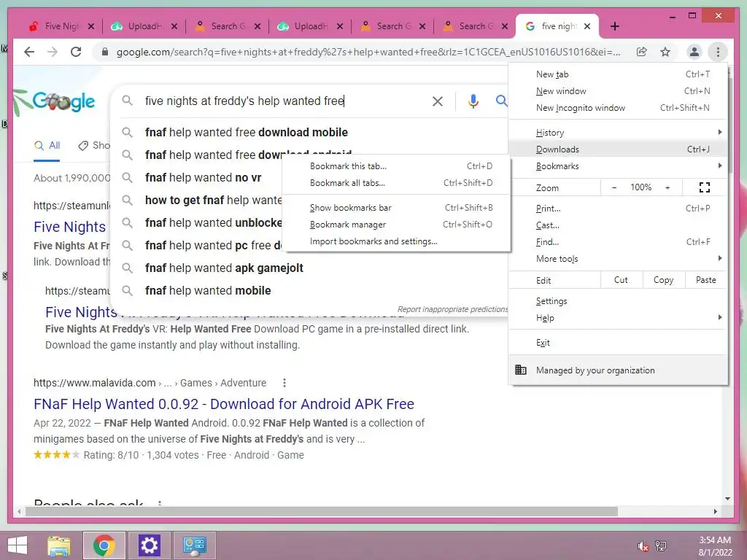Viewport: 747px width, 560px height.
Task: Open the Chrome profile avatar
Action: click(x=694, y=52)
